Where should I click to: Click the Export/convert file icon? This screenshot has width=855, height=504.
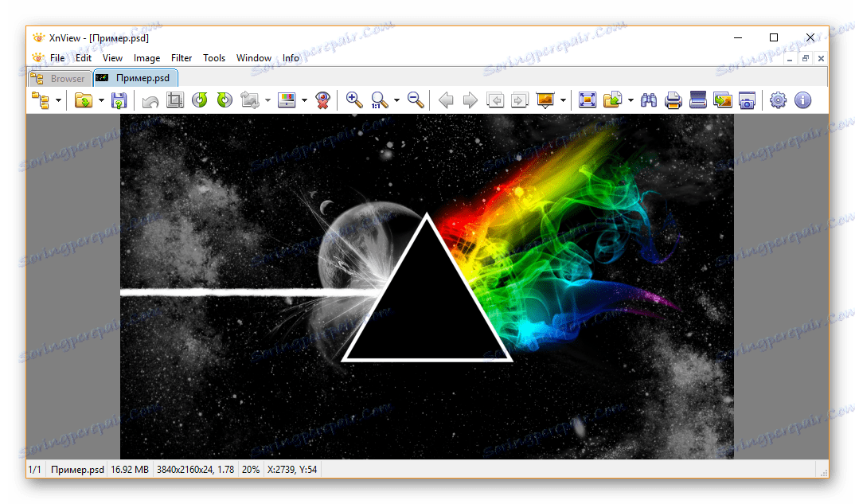[x=612, y=100]
